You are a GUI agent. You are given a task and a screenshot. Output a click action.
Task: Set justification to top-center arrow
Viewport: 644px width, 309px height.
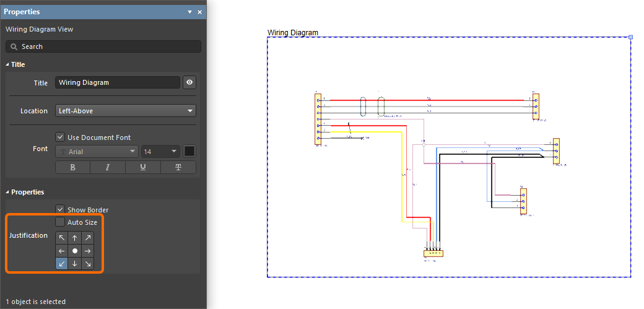(75, 238)
